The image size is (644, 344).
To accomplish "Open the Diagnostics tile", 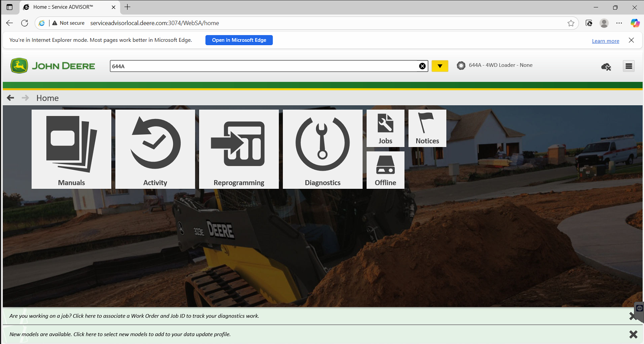I will 322,149.
